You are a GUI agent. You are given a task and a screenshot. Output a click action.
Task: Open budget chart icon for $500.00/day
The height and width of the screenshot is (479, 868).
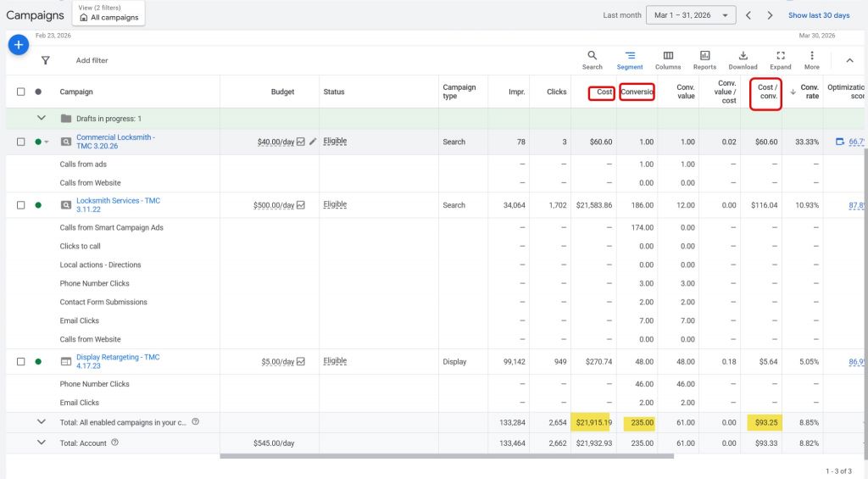coord(301,205)
